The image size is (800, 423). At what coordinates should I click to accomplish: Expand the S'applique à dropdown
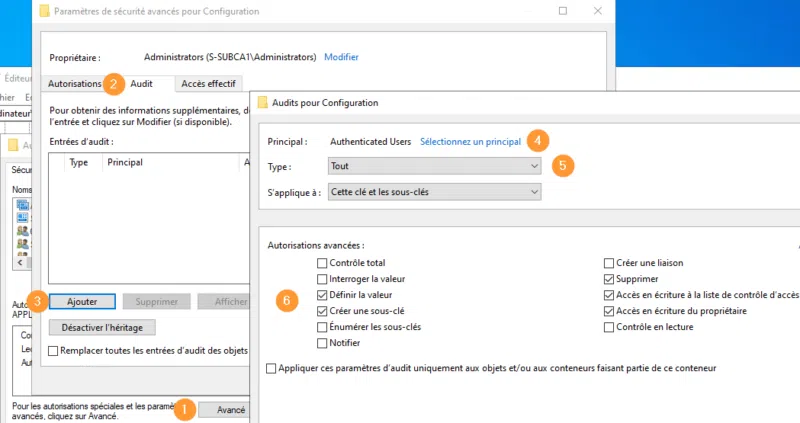tap(434, 191)
